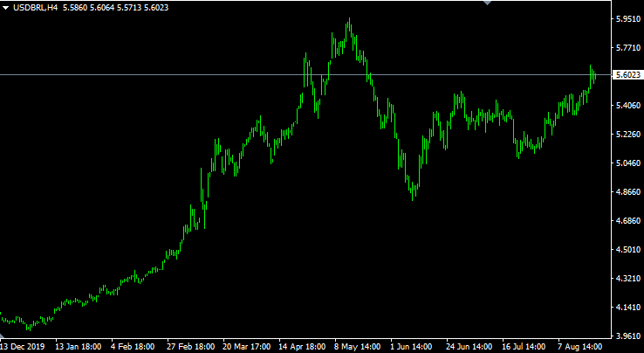Click the 5.4060 price scale label
Screen dimensions: 644x353
628,106
